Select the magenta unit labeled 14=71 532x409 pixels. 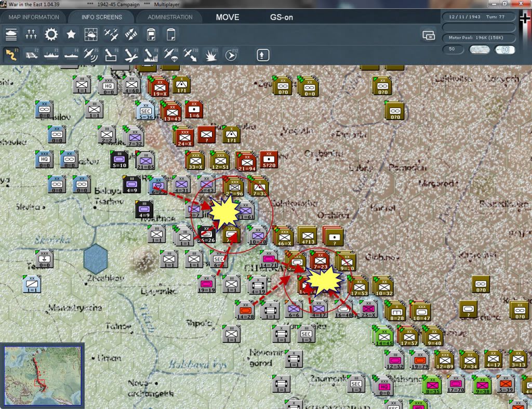point(269,259)
